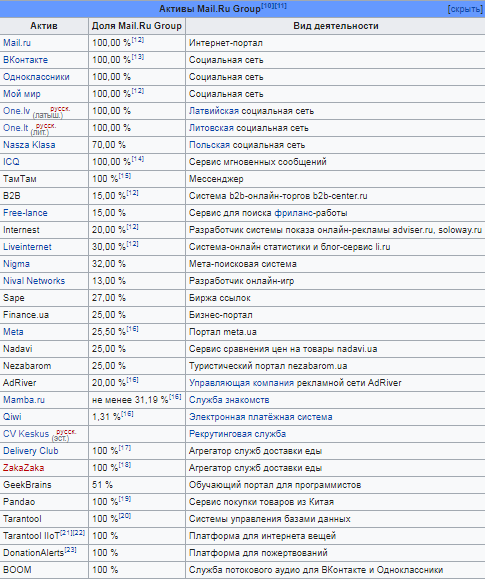
Task: Open footnote [18] in ZakaZaka row
Action: (125, 465)
